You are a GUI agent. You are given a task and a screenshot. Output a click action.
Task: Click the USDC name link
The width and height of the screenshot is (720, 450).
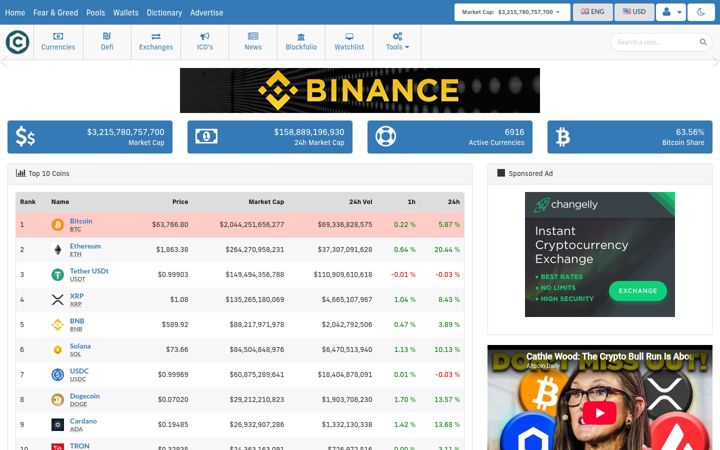79,371
